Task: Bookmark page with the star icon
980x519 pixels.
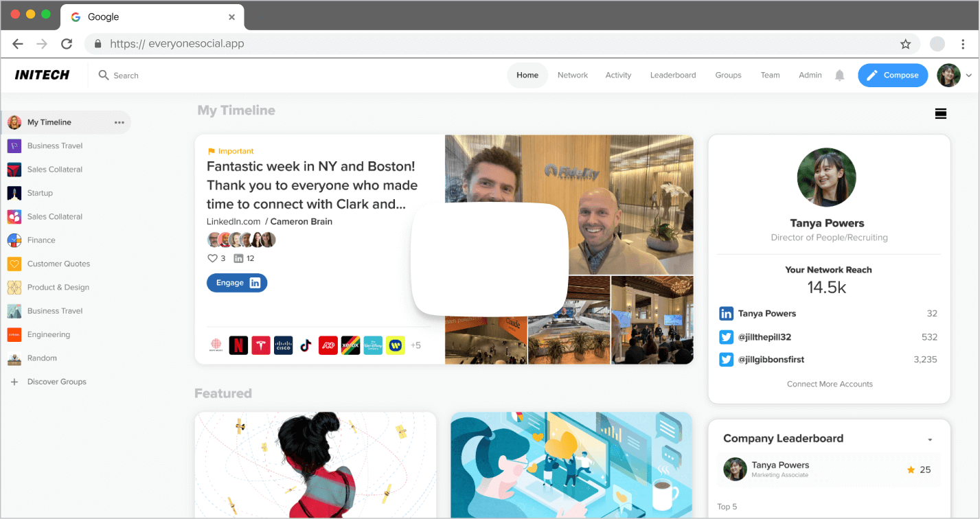Action: pos(905,44)
